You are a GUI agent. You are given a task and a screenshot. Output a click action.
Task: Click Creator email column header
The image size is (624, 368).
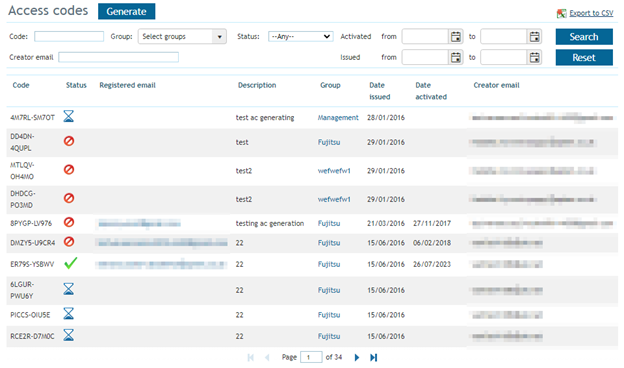(x=496, y=85)
